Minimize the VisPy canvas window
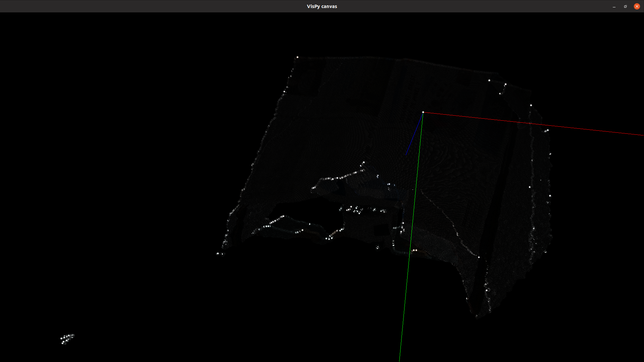Image resolution: width=644 pixels, height=362 pixels. click(614, 6)
